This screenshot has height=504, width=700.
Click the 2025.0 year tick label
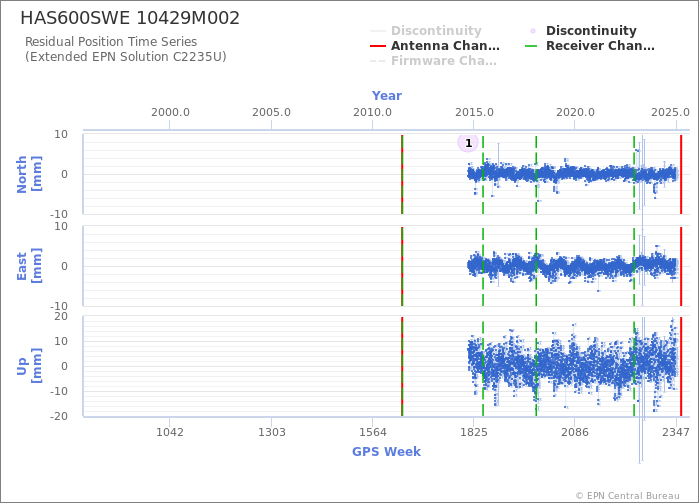(x=670, y=112)
